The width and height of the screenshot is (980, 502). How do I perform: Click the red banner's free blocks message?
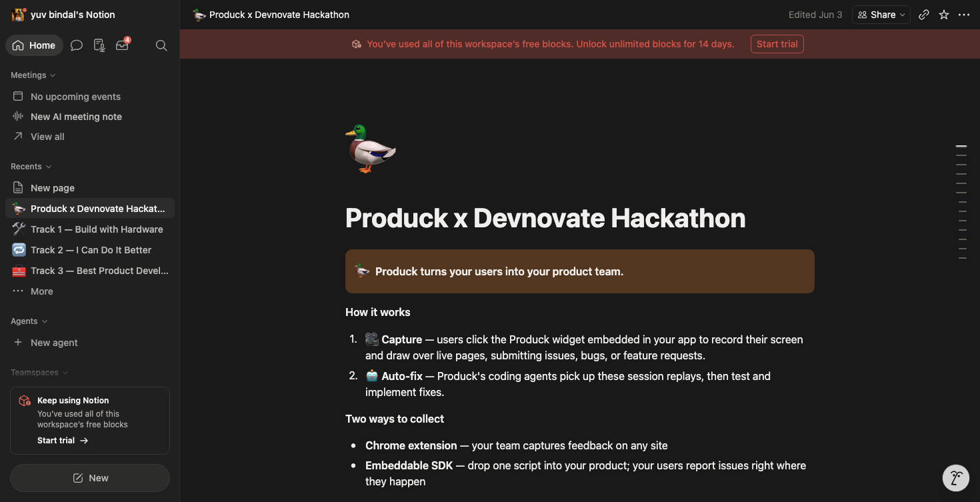tap(551, 44)
